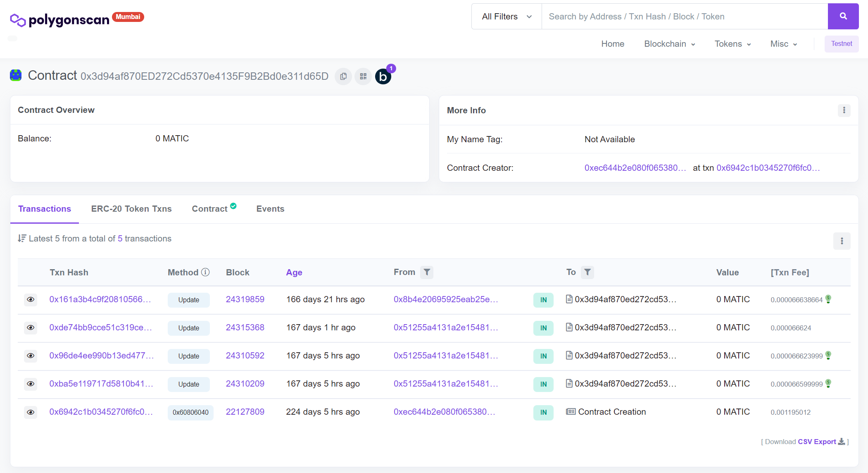Image resolution: width=868 pixels, height=473 pixels.
Task: Filter by the From address column
Action: pos(427,272)
